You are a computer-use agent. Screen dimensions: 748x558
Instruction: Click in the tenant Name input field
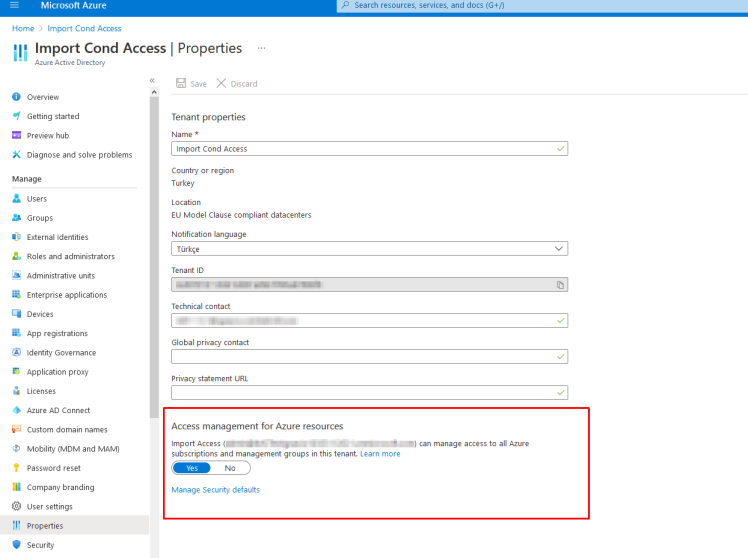click(369, 148)
